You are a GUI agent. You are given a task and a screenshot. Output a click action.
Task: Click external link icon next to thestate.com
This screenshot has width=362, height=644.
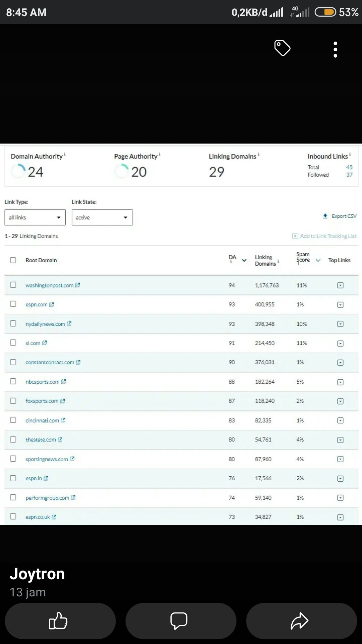(x=60, y=439)
